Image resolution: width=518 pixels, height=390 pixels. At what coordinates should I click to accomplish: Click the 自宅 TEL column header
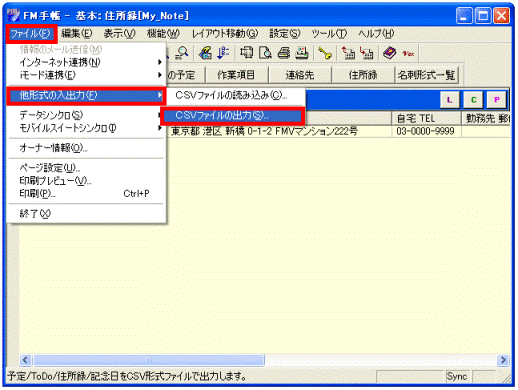pyautogui.click(x=426, y=118)
